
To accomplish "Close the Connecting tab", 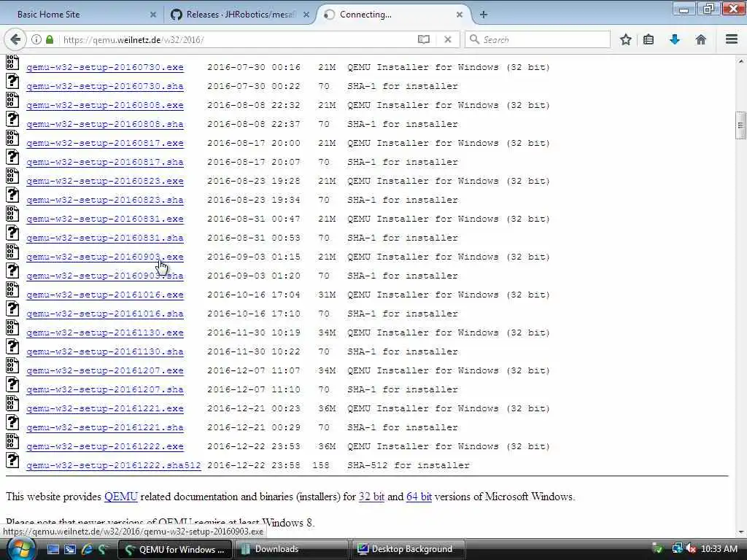I will pos(460,15).
